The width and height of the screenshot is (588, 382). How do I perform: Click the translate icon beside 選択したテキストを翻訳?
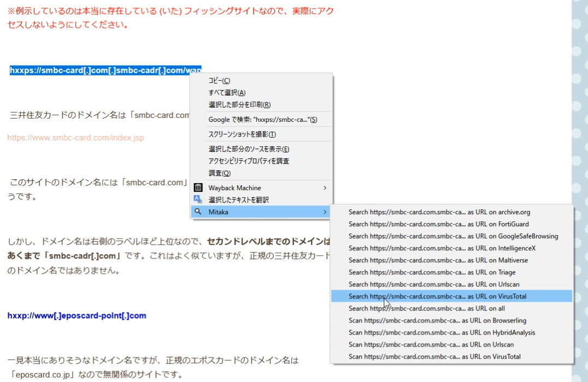198,199
